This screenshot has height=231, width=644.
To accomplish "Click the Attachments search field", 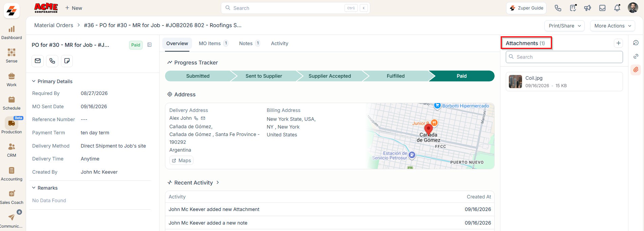I will [564, 57].
